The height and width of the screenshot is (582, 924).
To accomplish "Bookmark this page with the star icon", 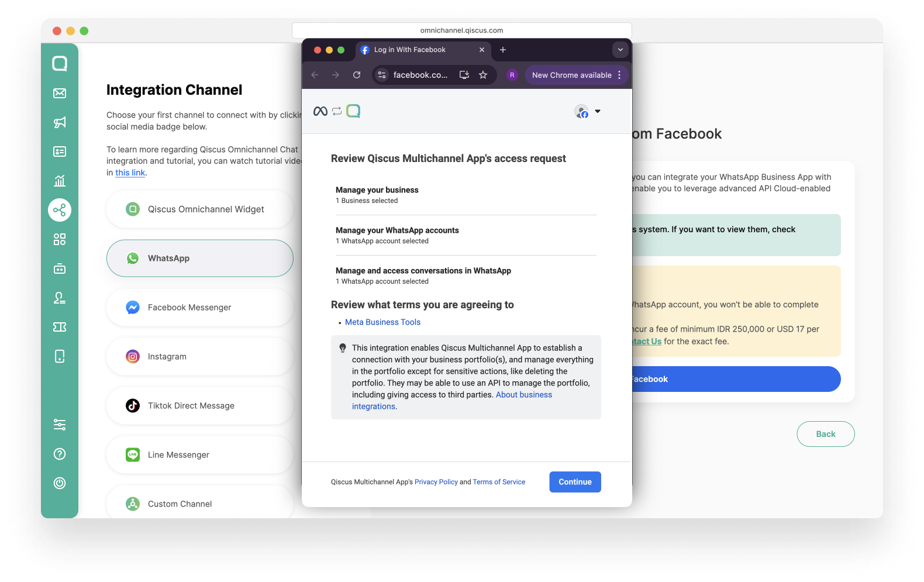I will pos(483,75).
